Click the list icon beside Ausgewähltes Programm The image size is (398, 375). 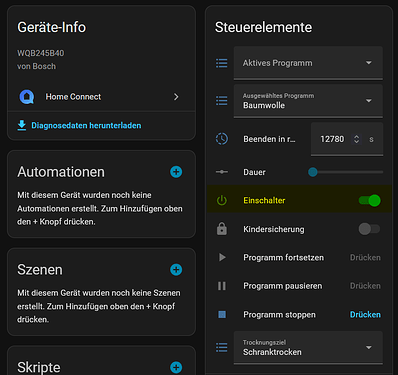222,101
